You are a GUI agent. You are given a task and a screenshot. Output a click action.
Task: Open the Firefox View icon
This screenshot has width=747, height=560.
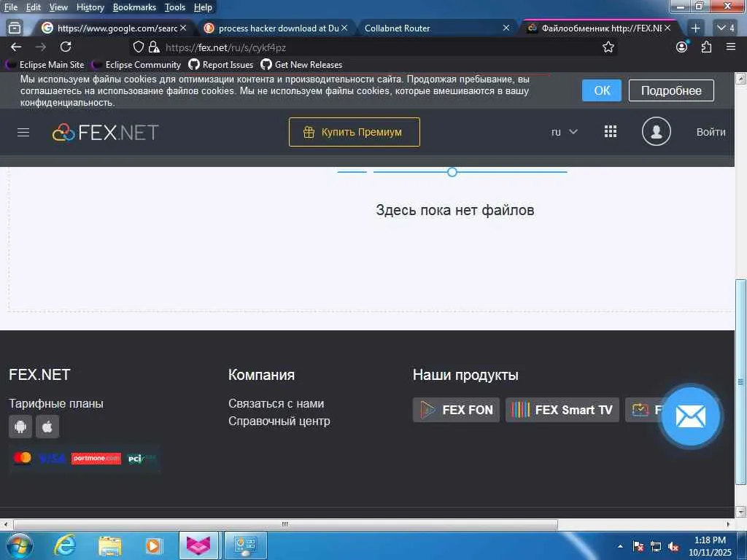click(15, 28)
